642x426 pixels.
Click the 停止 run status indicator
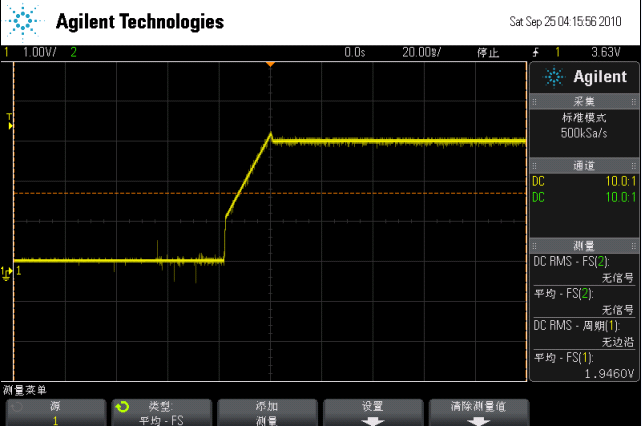coord(488,53)
